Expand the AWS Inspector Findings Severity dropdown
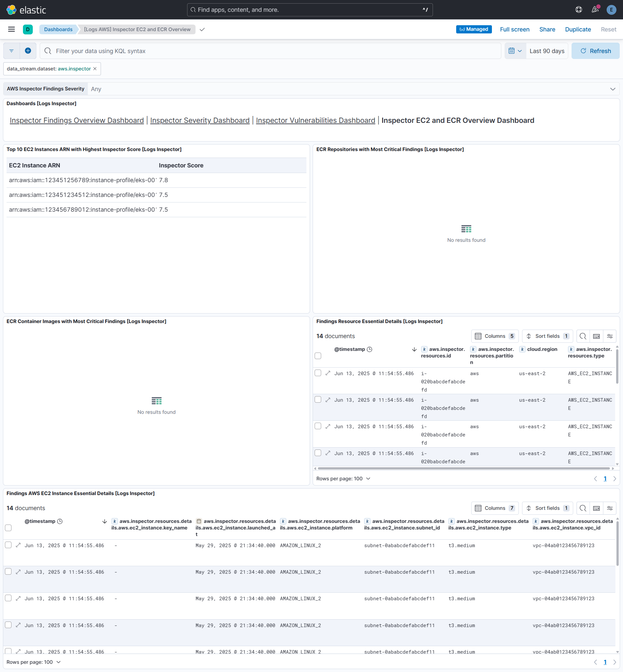The height and width of the screenshot is (672, 623). [x=613, y=89]
